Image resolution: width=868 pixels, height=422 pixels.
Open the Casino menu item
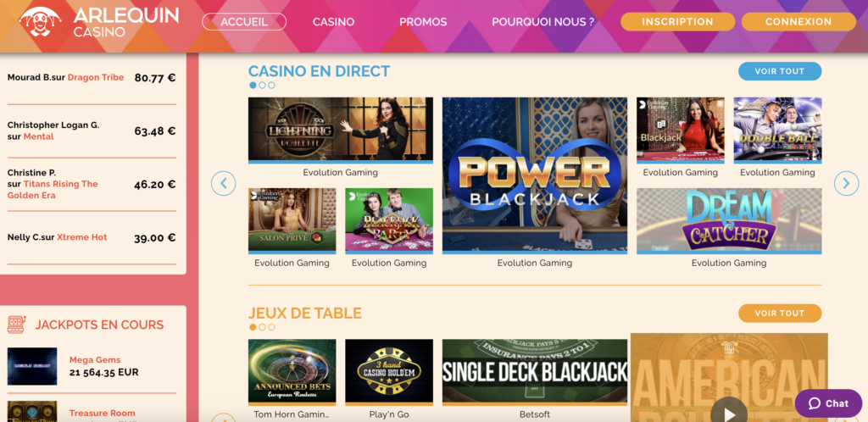pos(333,22)
